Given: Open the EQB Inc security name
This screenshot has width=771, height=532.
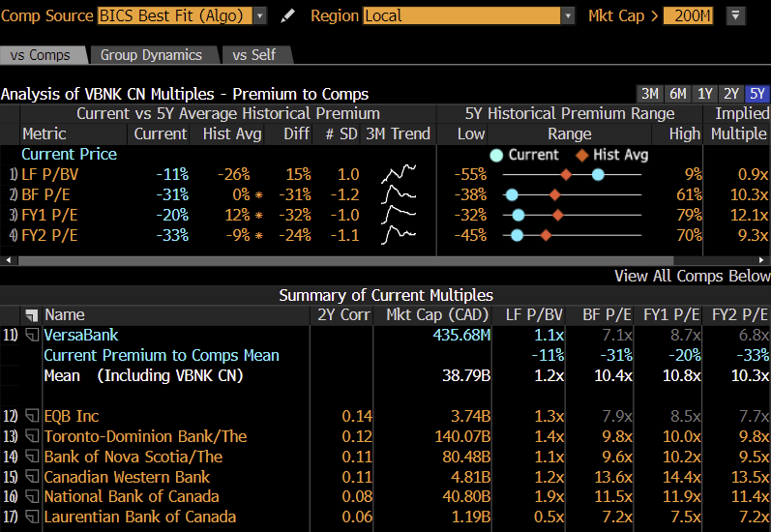Looking at the screenshot, I should pyautogui.click(x=72, y=417).
